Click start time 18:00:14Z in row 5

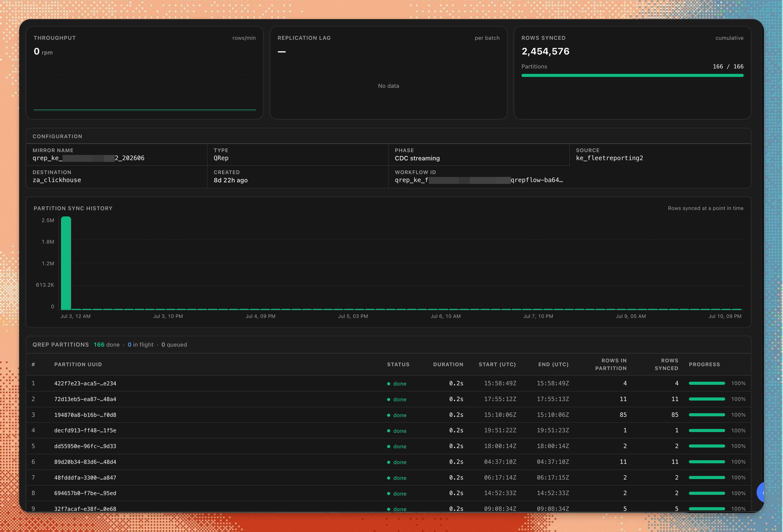500,446
